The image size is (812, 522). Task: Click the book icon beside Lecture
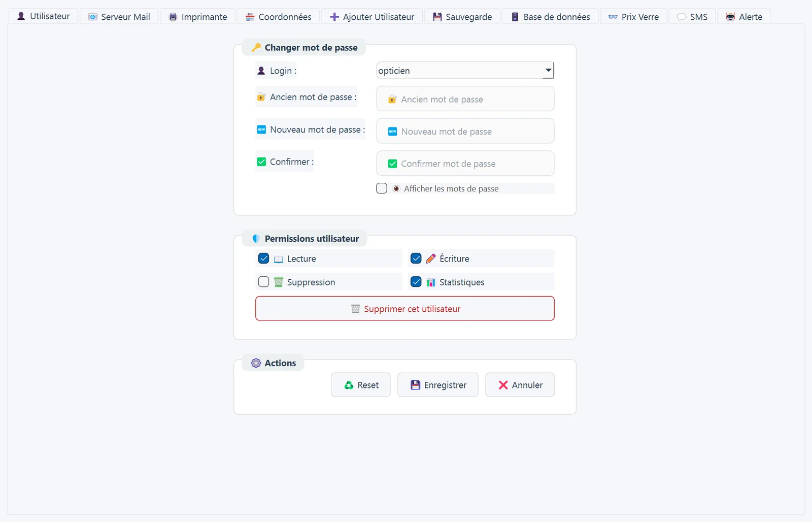tap(278, 259)
